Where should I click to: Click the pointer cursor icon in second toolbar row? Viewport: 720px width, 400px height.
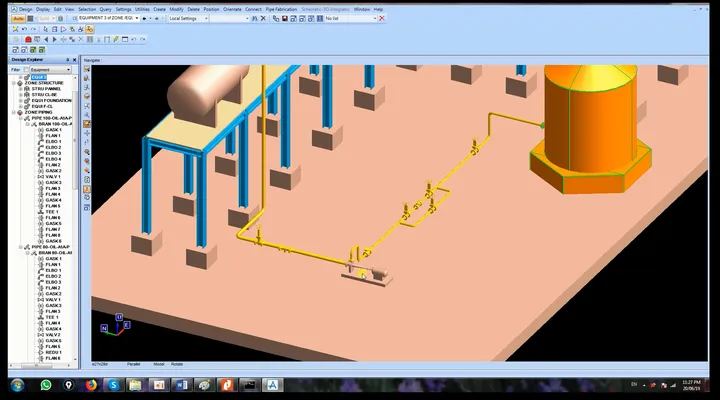(45, 29)
